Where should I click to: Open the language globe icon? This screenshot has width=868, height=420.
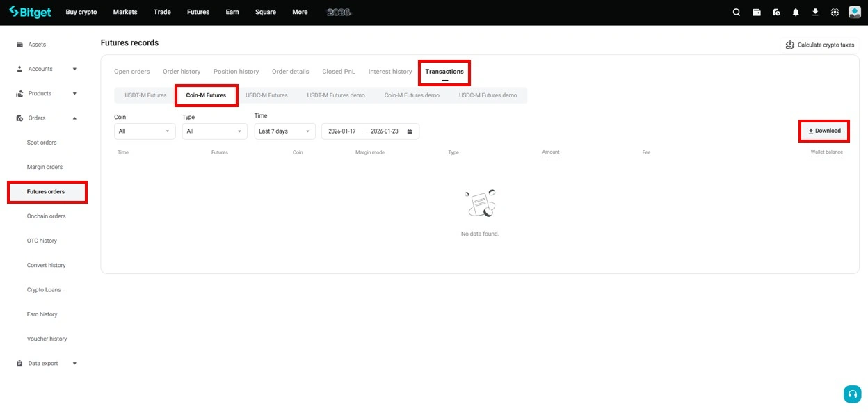(835, 12)
